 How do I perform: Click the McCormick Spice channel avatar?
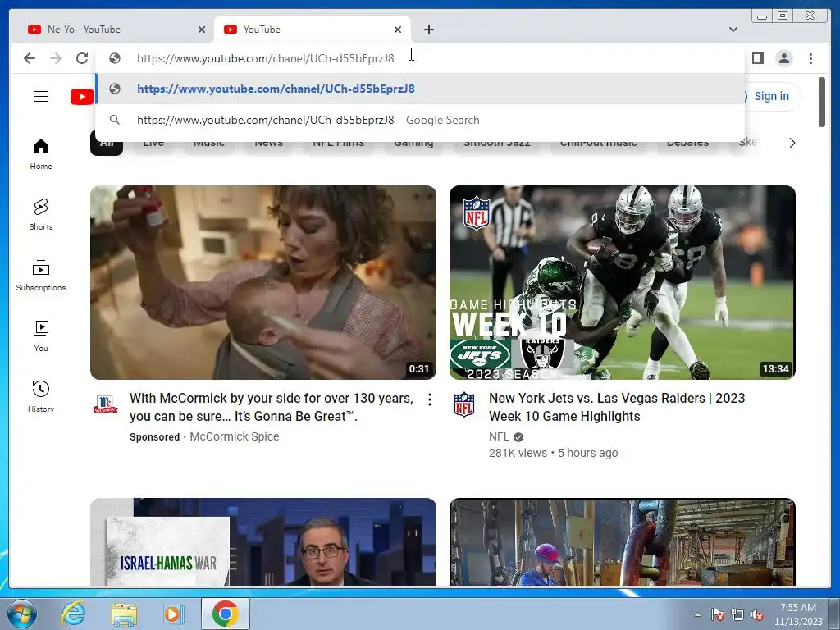105,404
